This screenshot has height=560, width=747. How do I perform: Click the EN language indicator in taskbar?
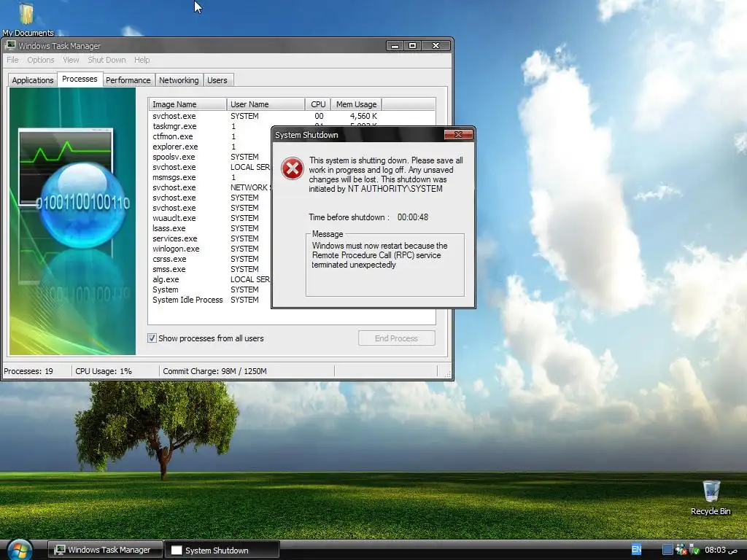click(636, 550)
